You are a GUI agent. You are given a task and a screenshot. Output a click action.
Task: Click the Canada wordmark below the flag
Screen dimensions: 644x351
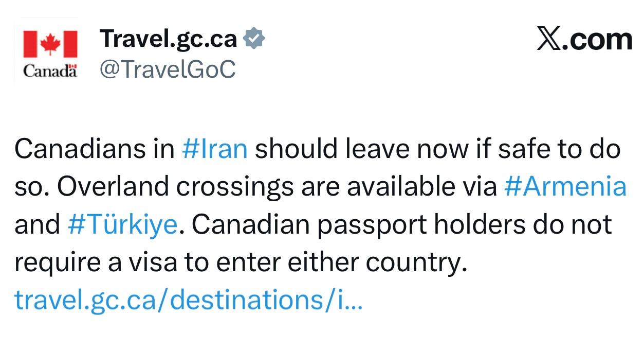tap(50, 71)
